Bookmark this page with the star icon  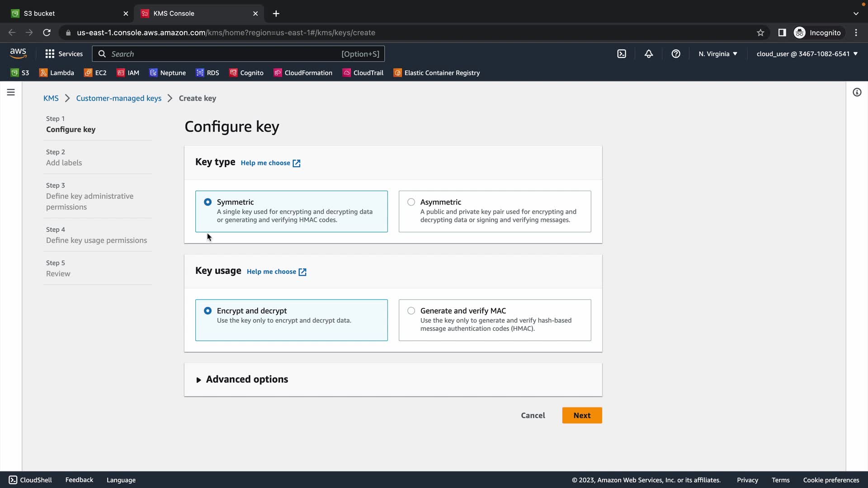(x=760, y=33)
